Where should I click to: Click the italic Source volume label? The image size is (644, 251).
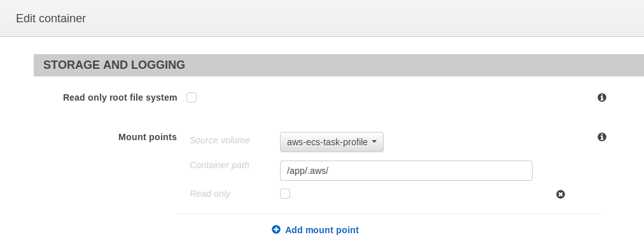coord(220,140)
